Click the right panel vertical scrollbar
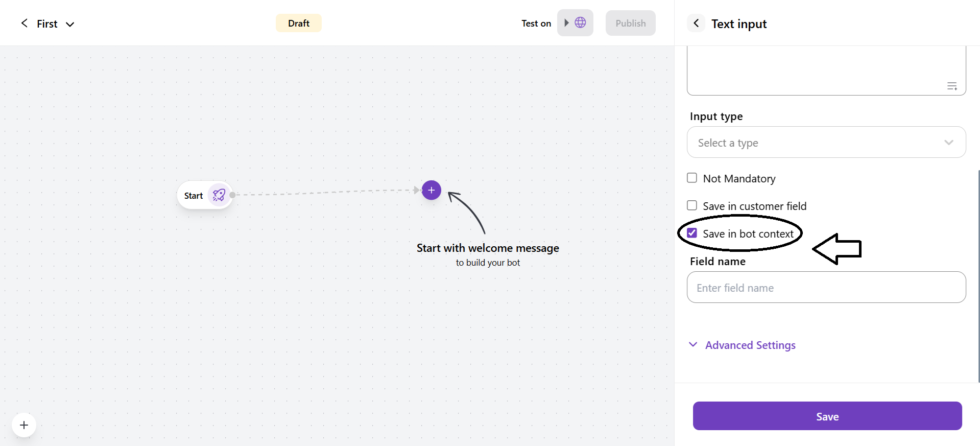The image size is (980, 446). pos(978,276)
